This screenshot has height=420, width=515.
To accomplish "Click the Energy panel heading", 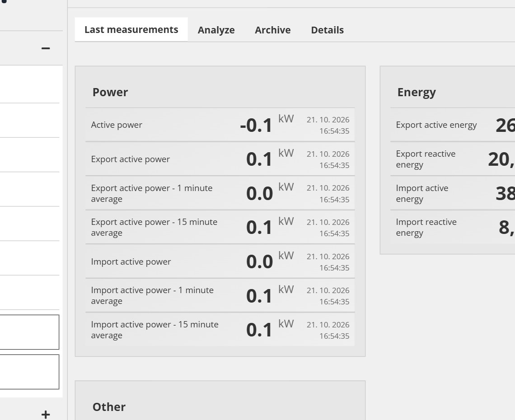I will [417, 92].
